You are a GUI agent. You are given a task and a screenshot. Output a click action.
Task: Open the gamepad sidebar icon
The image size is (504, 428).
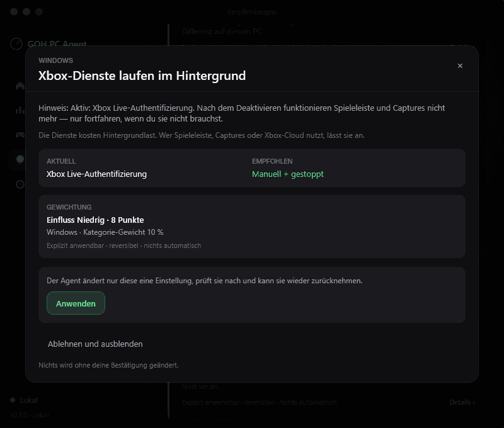pyautogui.click(x=20, y=135)
